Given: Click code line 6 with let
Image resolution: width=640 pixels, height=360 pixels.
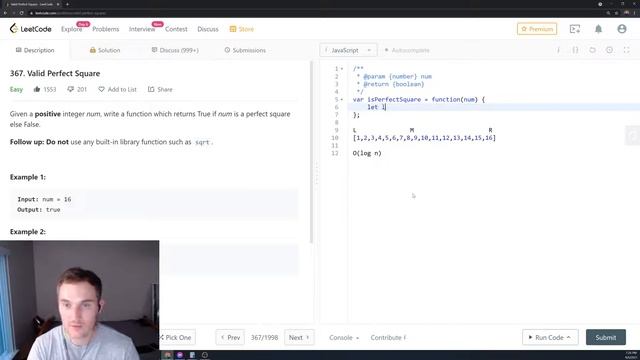Looking at the screenshot, I should click(494, 107).
